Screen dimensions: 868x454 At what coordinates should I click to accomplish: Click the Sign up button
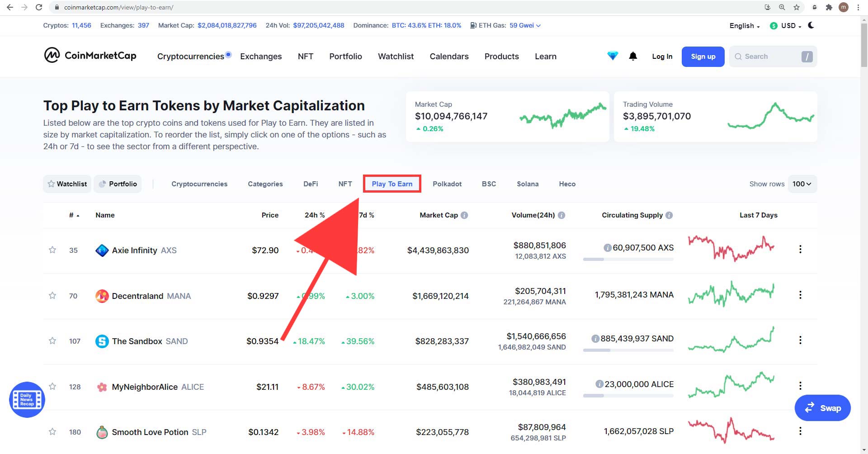703,57
